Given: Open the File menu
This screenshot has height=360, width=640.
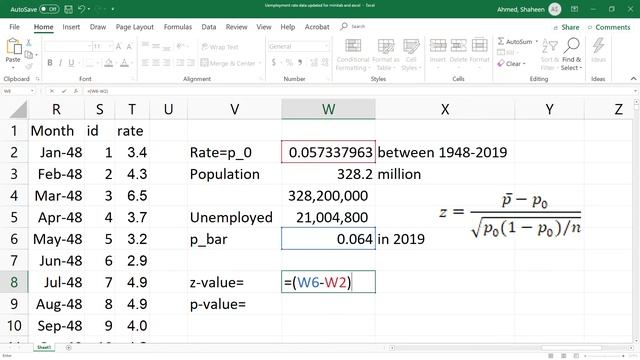Looking at the screenshot, I should pos(14,27).
